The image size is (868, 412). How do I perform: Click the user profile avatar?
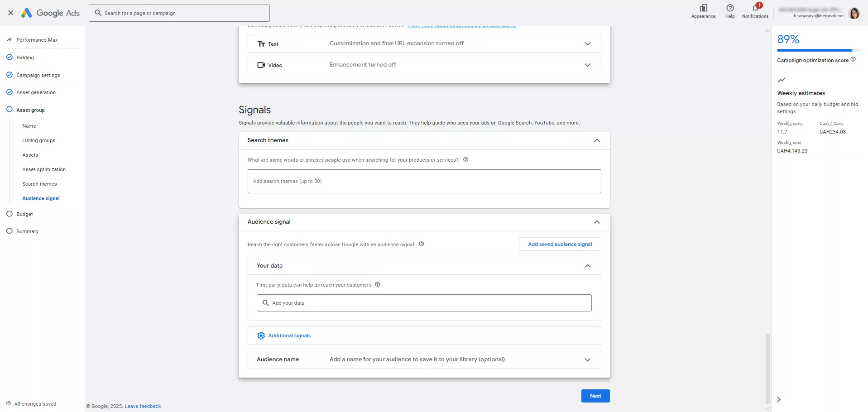point(854,14)
